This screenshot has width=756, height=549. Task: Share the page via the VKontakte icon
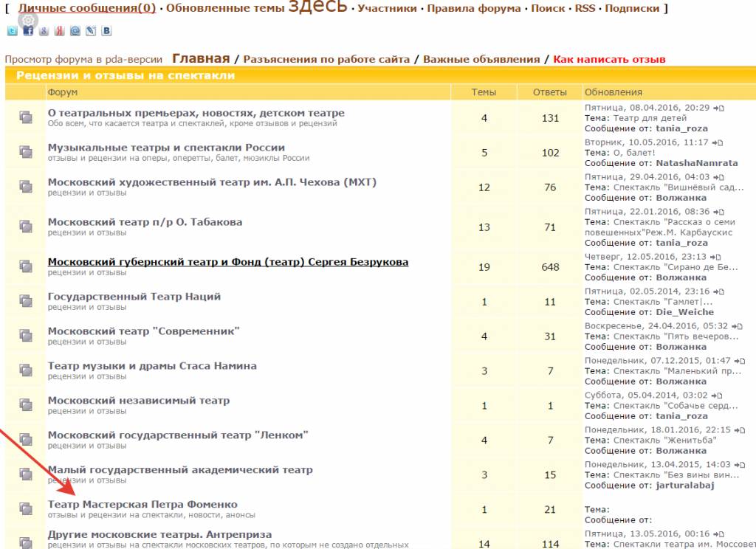click(106, 31)
